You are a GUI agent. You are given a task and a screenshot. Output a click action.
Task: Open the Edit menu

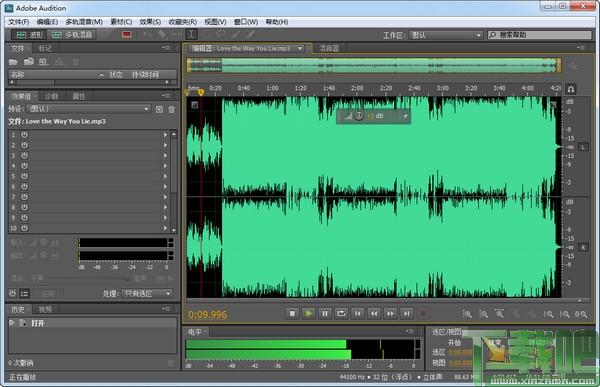coord(47,22)
